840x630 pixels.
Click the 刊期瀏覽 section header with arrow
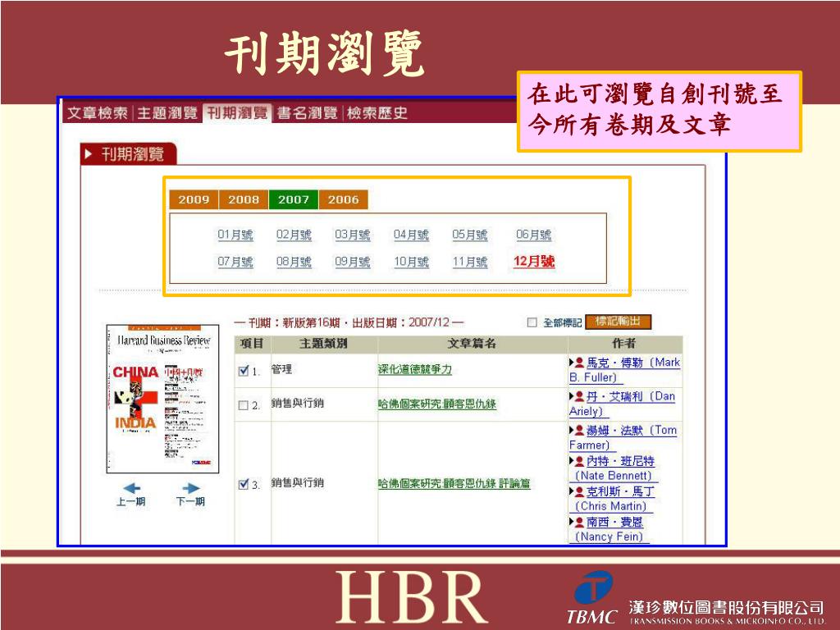[127, 154]
